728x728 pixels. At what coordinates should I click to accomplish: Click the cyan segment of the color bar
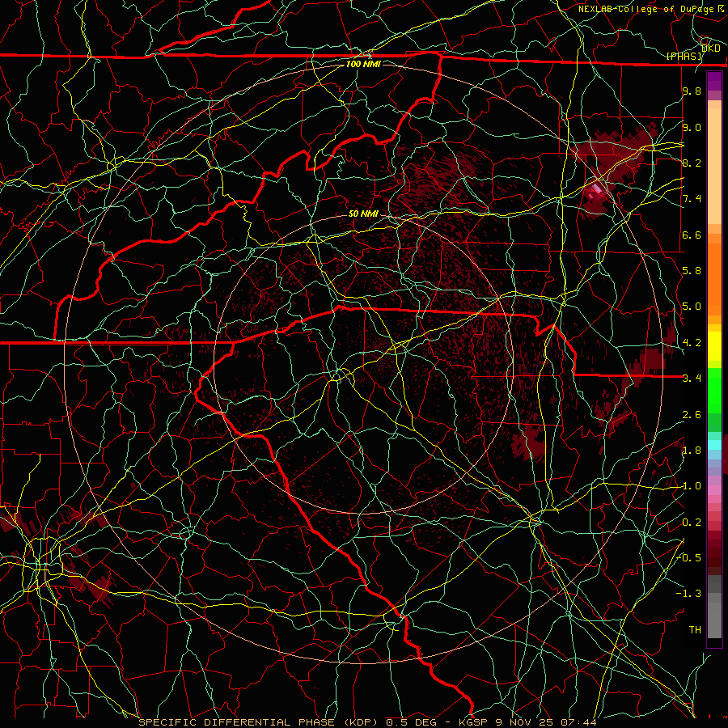[x=714, y=445]
